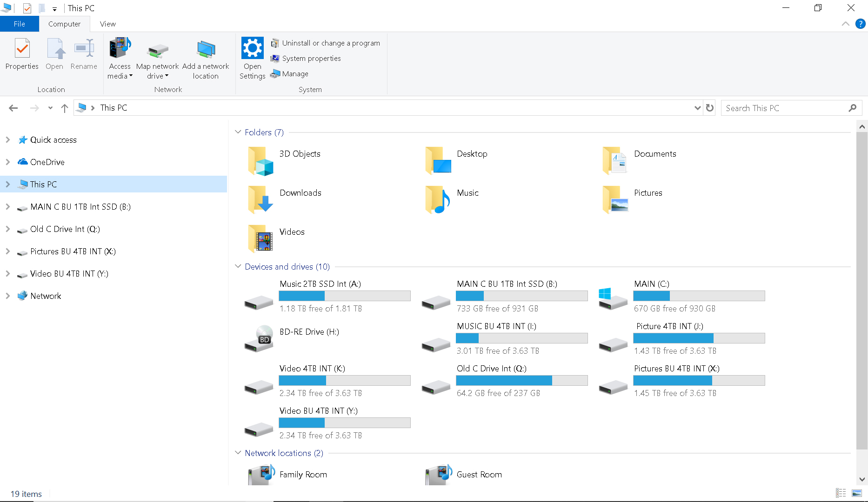Click the scrollbar down arrow
868x502 pixels.
click(x=862, y=479)
